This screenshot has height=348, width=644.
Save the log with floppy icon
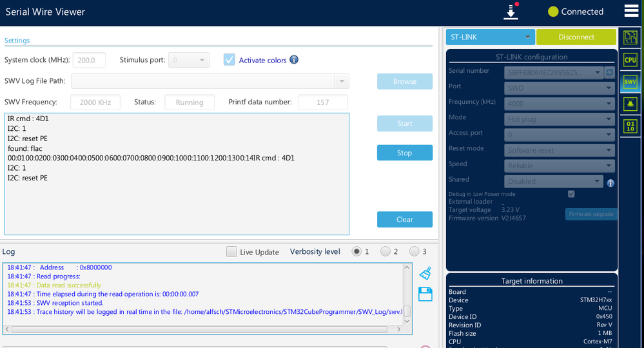pyautogui.click(x=425, y=294)
